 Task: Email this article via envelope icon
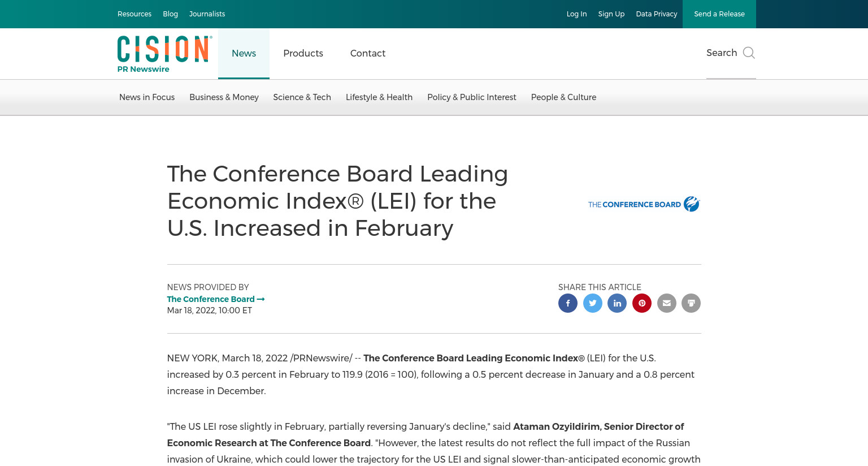[667, 303]
